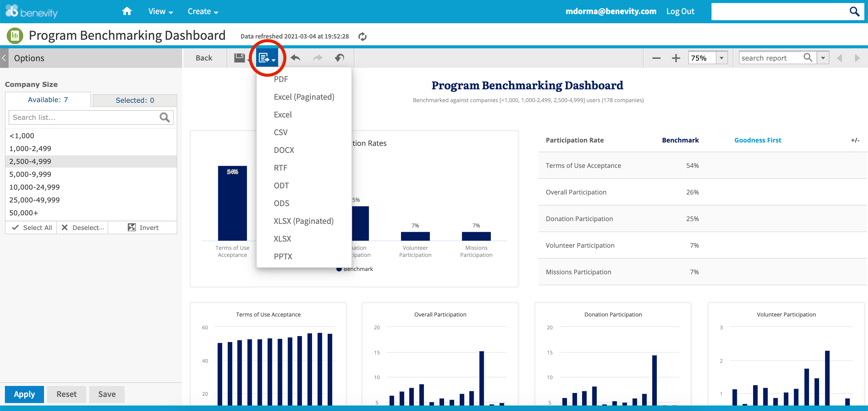
Task: Click the Apply button
Action: pos(24,394)
